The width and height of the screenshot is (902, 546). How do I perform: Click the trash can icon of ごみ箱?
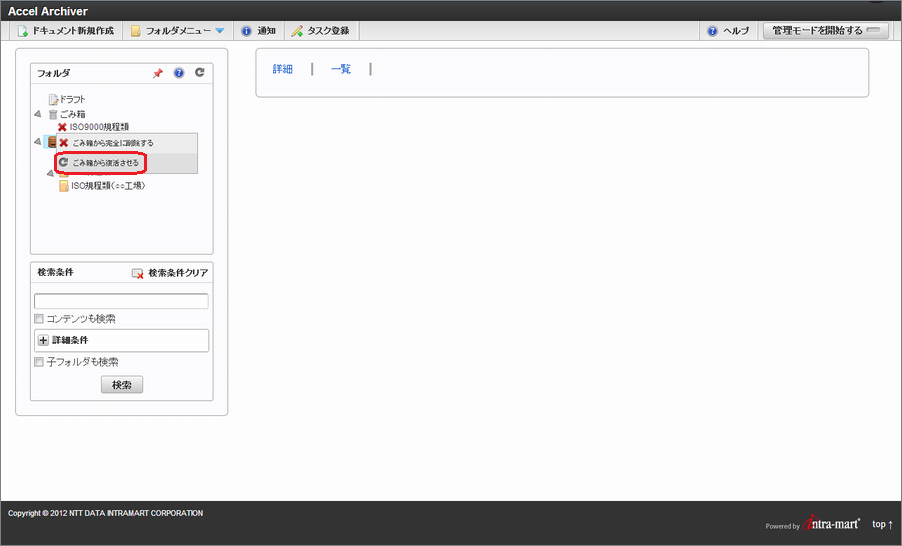[x=53, y=114]
